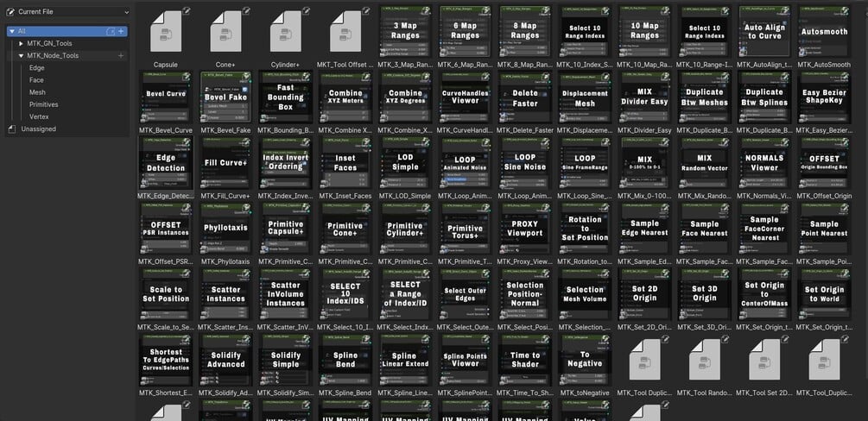Select the MTK_Node_Tools catalog label
Screen dimensions: 868x421
click(53, 56)
